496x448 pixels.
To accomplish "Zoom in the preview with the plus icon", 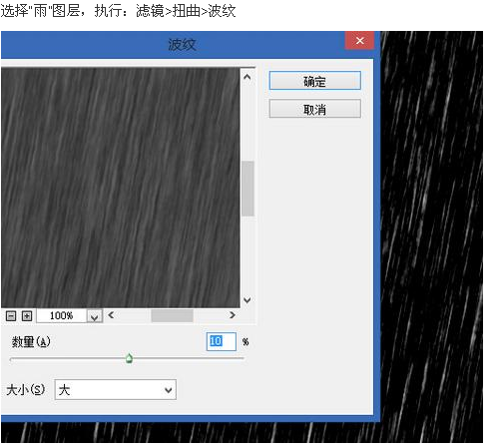I will pos(27,315).
